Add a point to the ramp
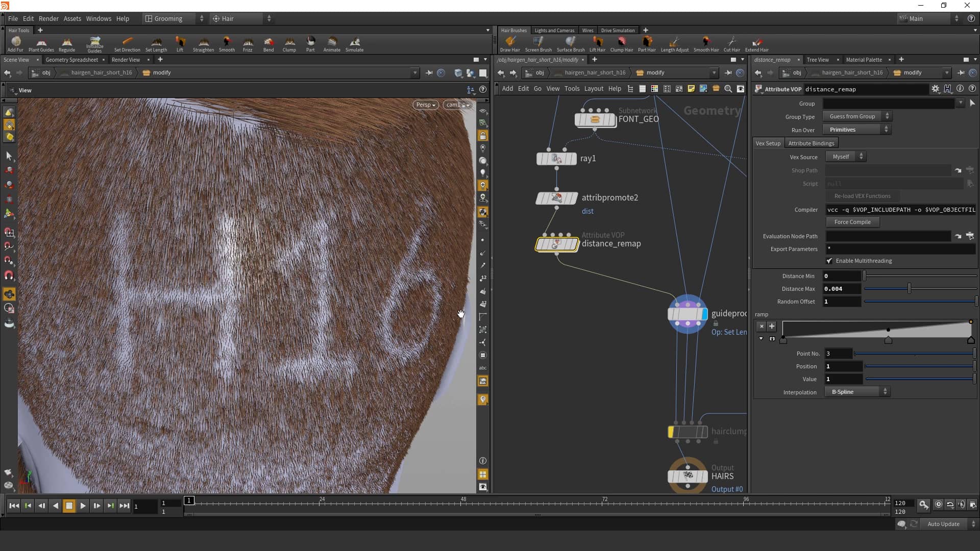 772,326
